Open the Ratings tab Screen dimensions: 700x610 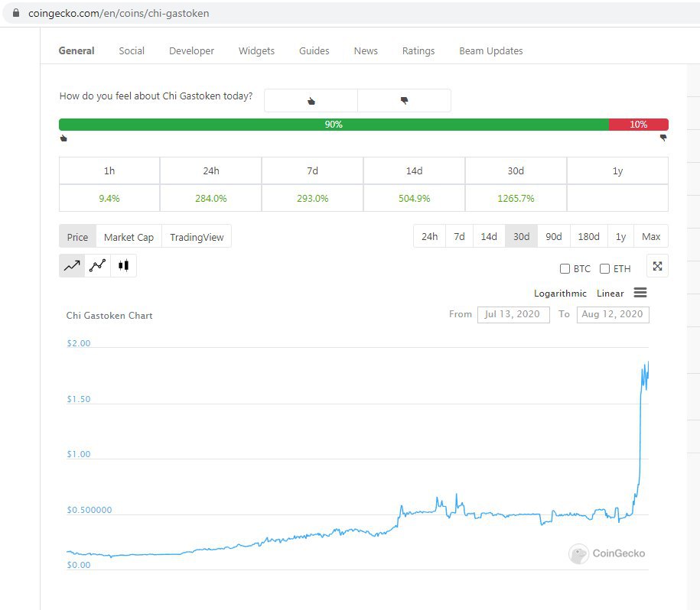(418, 50)
